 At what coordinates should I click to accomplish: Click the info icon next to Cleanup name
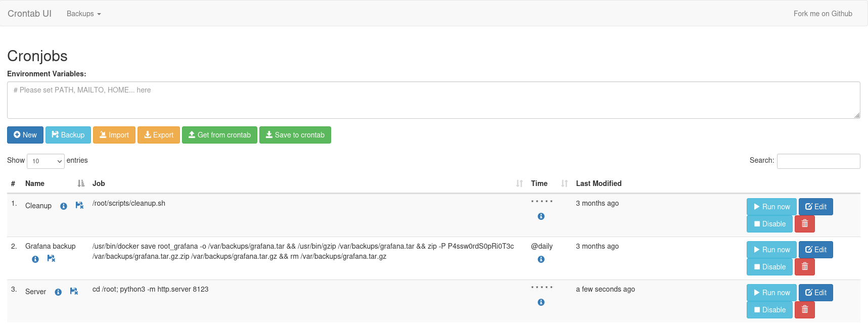64,206
